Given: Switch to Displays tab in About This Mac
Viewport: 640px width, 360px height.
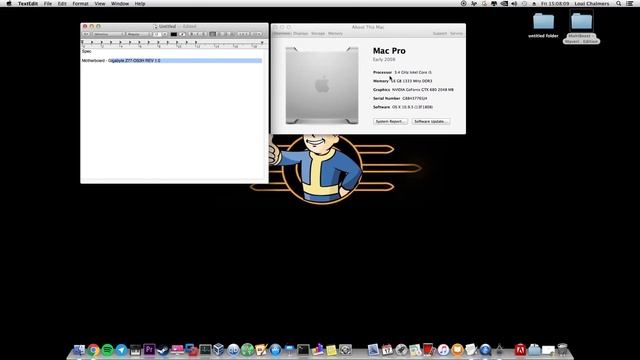Looking at the screenshot, I should [301, 33].
